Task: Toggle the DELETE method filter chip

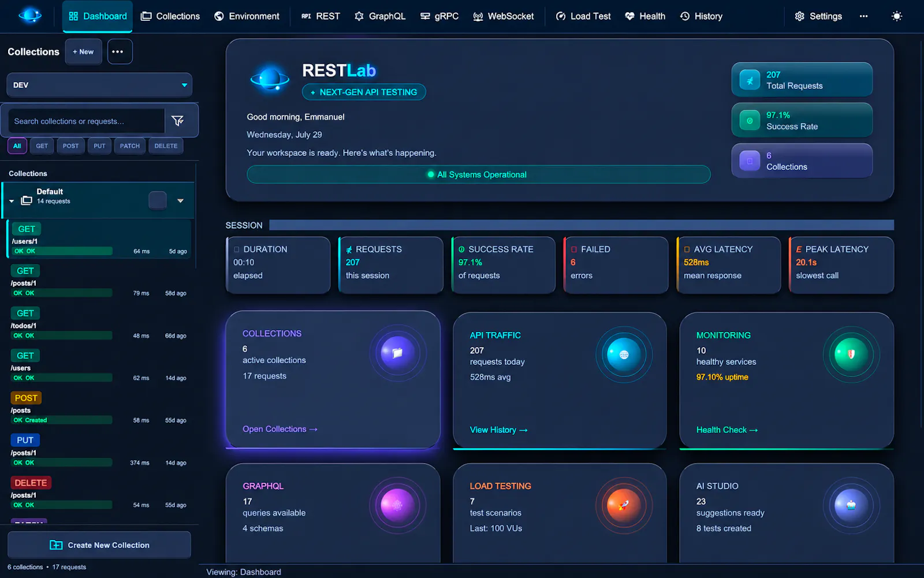Action: coord(166,146)
